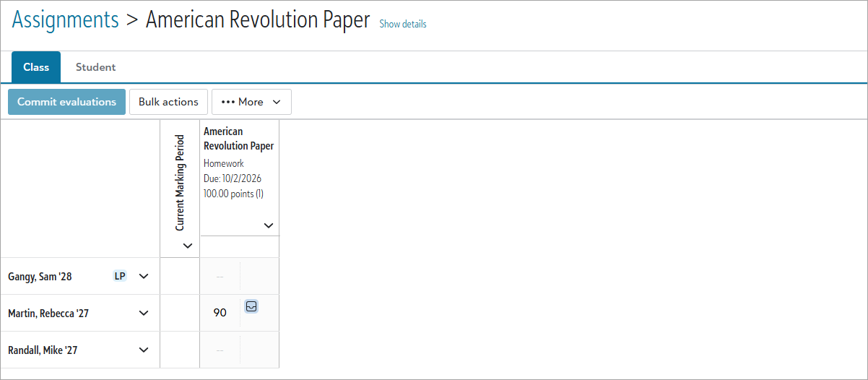Click the Show details link

click(x=403, y=24)
